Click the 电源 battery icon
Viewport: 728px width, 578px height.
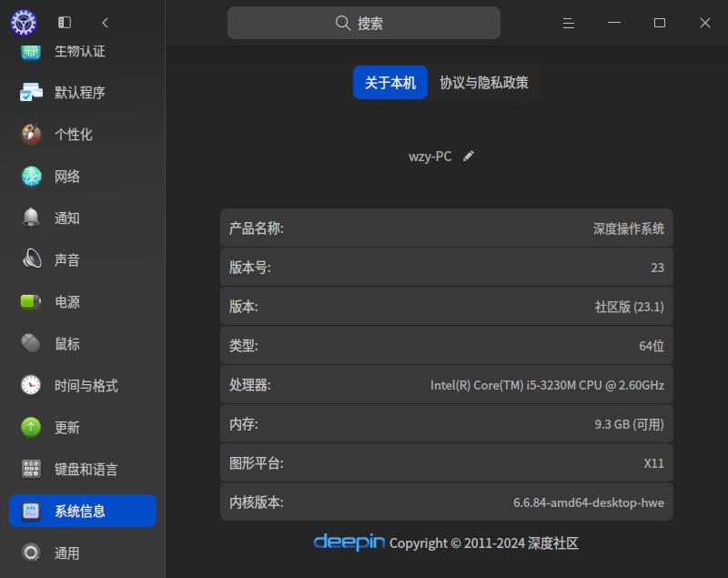pyautogui.click(x=31, y=301)
